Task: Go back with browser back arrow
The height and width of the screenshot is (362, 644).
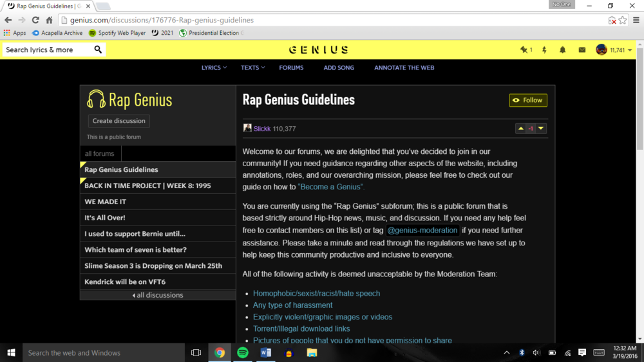Action: click(x=8, y=20)
